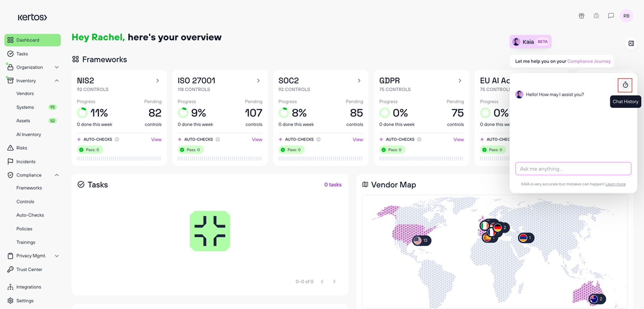Open the RB user avatar menu
The width and height of the screenshot is (644, 309).
[626, 16]
